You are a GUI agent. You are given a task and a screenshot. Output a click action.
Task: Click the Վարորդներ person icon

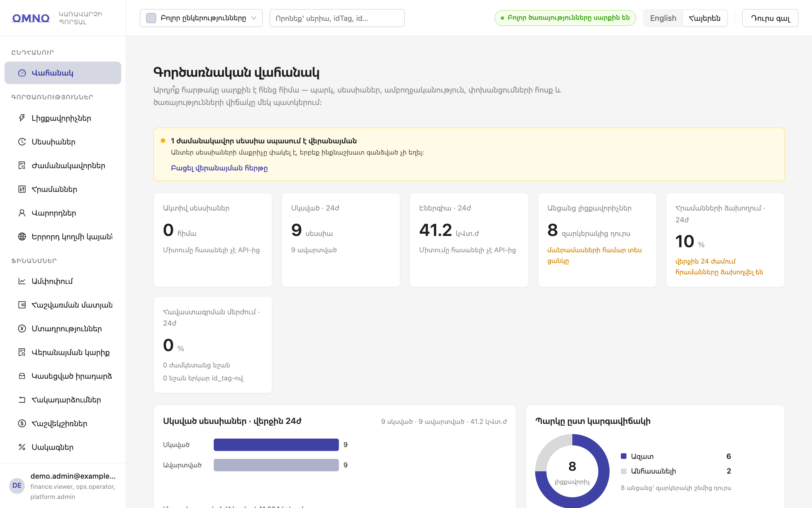pyautogui.click(x=22, y=213)
